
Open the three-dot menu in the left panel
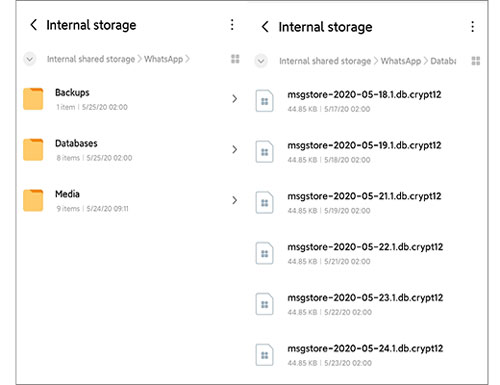click(232, 25)
